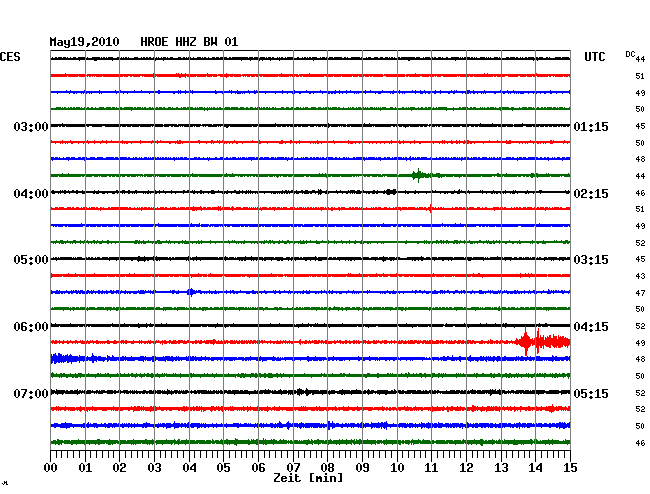Select the channel code HHZ in title
Image resolution: width=650 pixels, height=494 pixels.
(186, 42)
